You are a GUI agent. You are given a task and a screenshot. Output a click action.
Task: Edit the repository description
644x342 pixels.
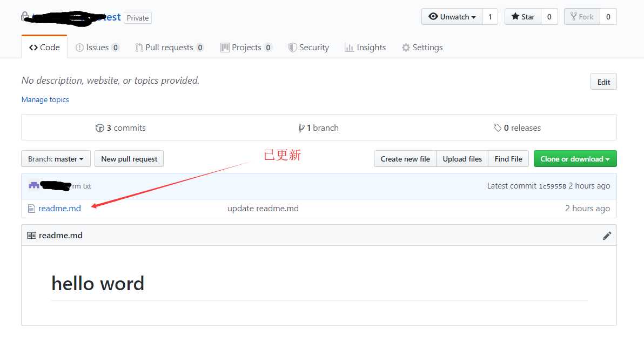[x=603, y=82]
